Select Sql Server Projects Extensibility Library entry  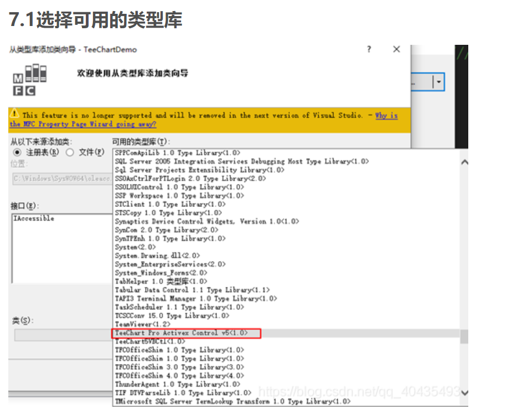point(199,170)
